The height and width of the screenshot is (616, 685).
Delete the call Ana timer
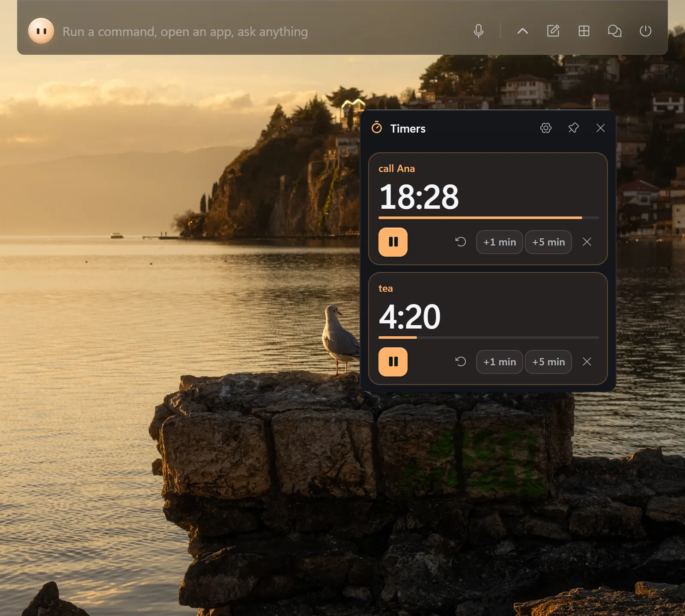587,242
